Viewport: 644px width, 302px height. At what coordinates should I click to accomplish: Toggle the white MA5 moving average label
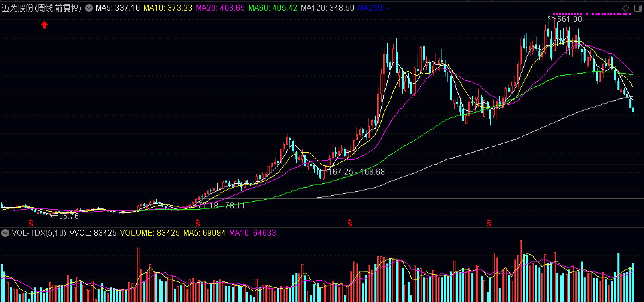coord(117,7)
